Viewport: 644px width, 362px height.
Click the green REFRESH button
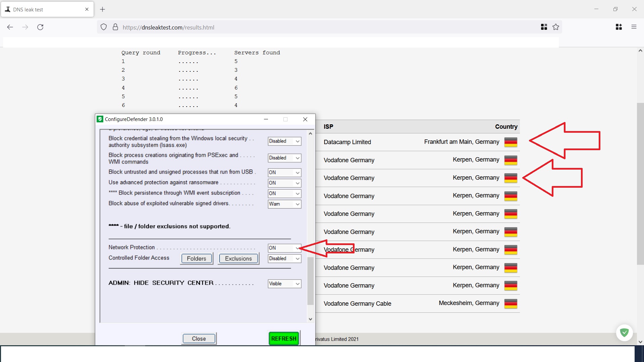pos(284,339)
